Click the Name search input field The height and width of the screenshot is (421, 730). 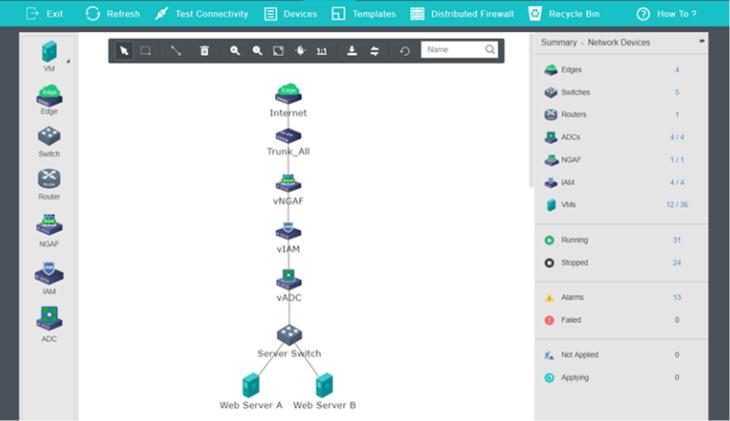tap(451, 49)
